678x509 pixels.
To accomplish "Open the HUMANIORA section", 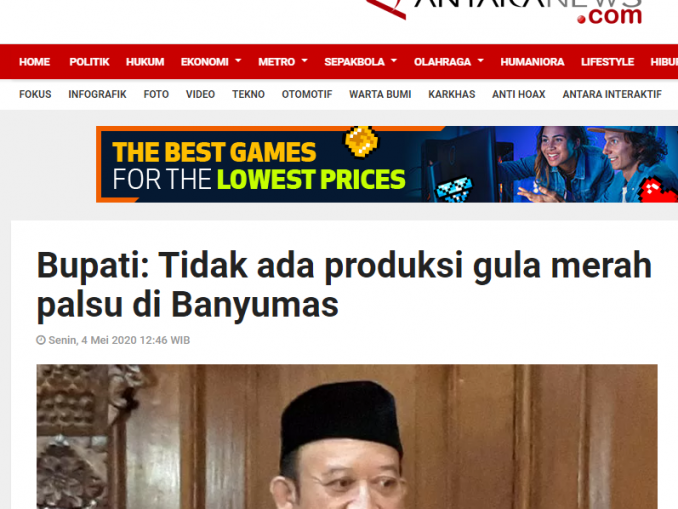I will (x=532, y=62).
